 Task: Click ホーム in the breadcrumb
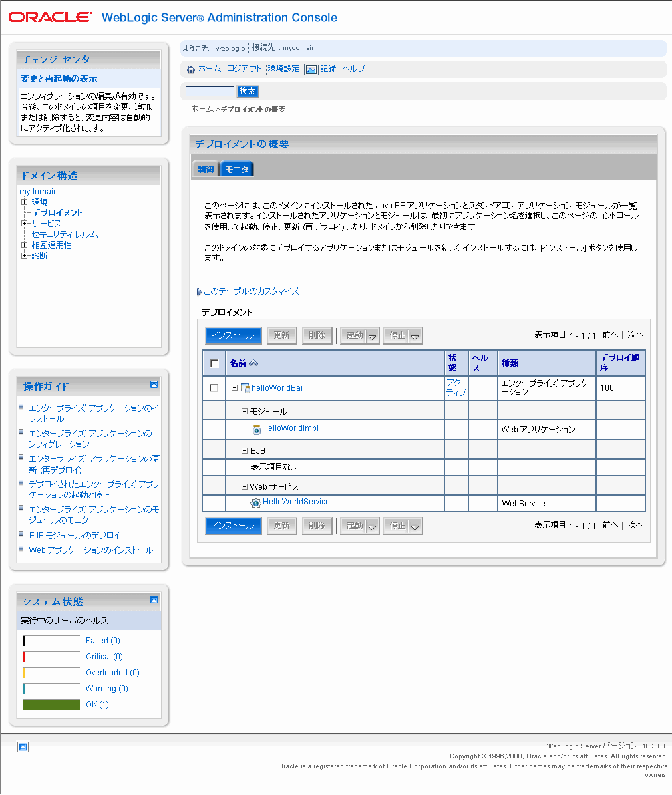[x=202, y=109]
